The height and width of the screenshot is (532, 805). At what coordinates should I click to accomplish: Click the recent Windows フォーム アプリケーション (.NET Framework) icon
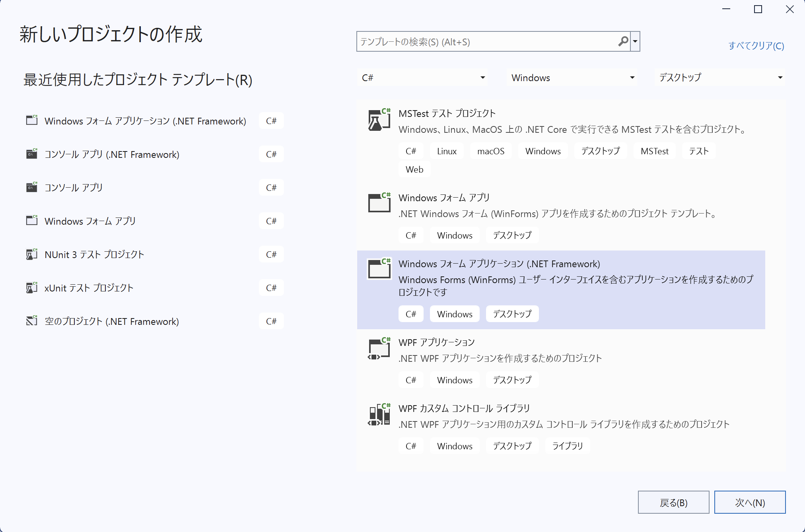pos(32,120)
